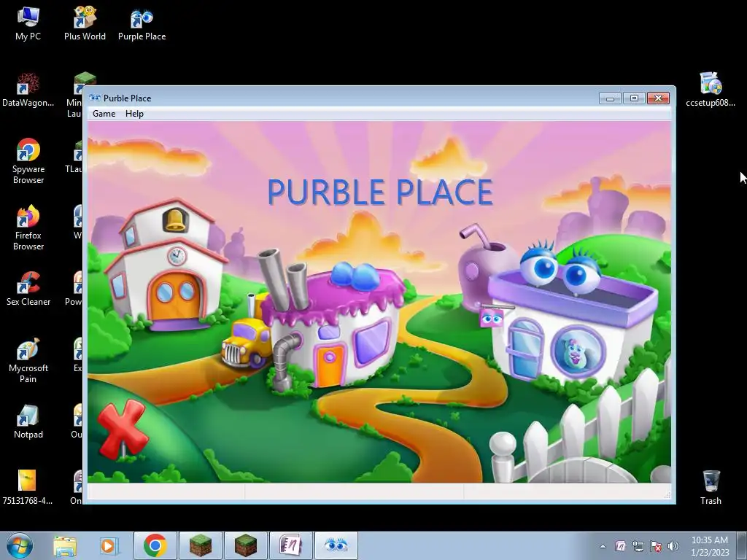
Task: Click the Purble Place title bar icon
Action: 95,98
